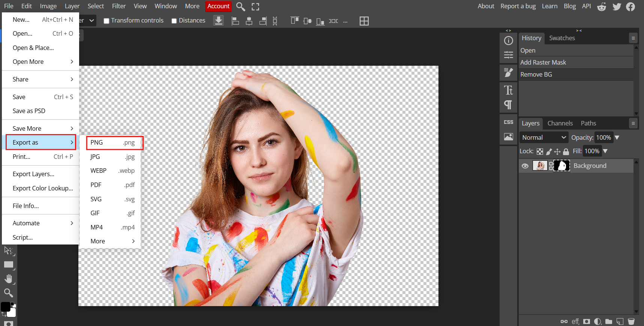Open the Brush settings panel icon
Image resolution: width=644 pixels, height=326 pixels.
click(508, 72)
